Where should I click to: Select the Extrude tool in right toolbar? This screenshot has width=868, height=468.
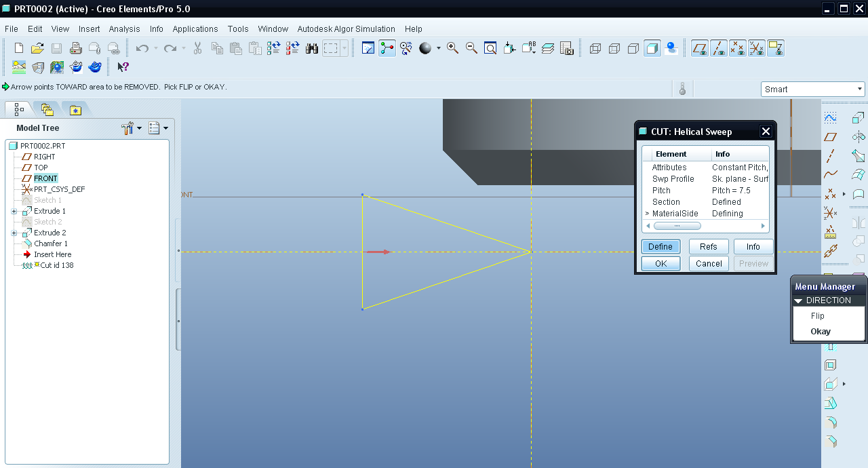tap(859, 117)
